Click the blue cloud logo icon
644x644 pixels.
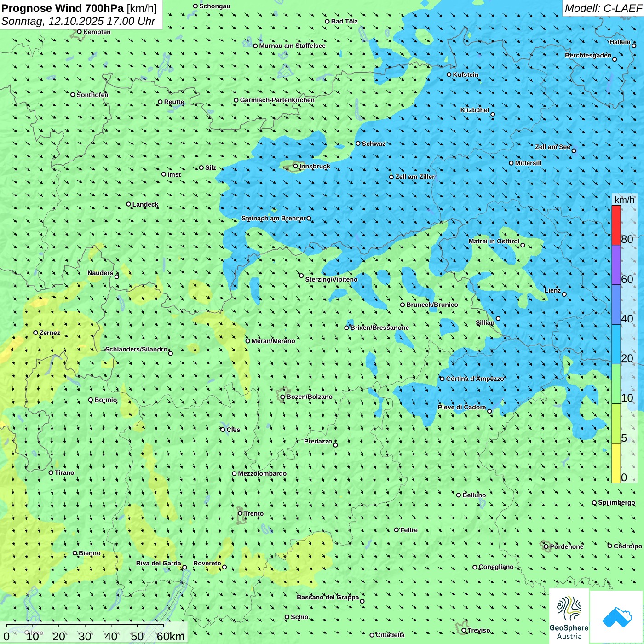617,617
